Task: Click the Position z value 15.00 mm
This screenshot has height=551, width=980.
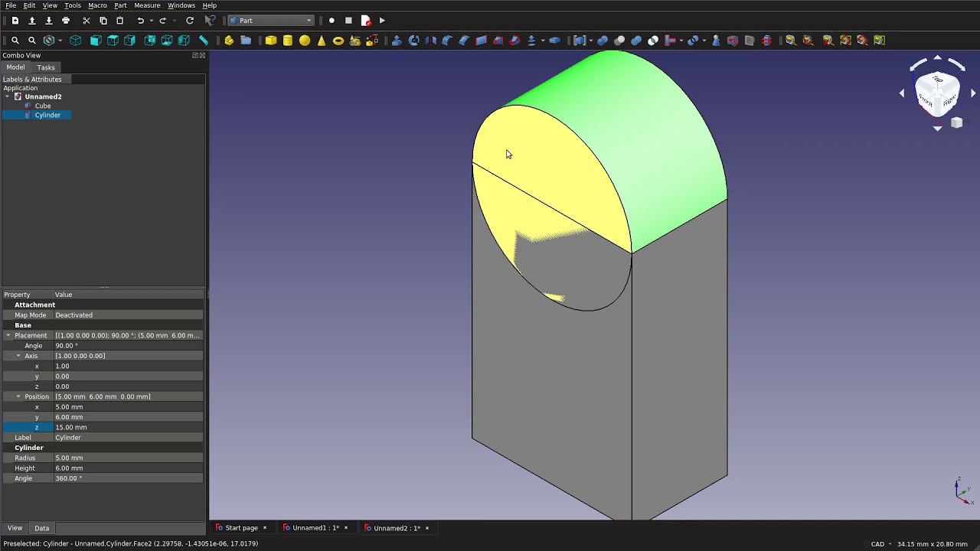Action: click(128, 427)
